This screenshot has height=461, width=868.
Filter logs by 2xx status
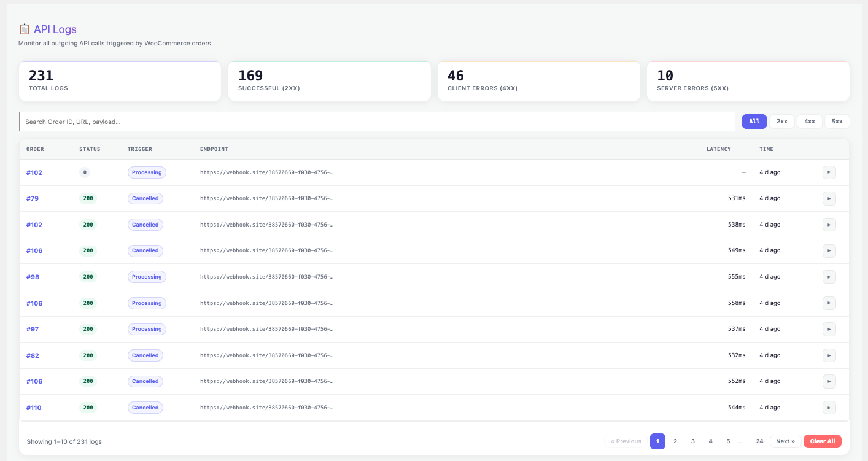pyautogui.click(x=782, y=122)
